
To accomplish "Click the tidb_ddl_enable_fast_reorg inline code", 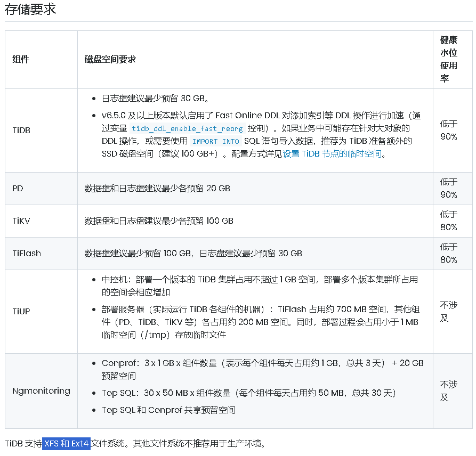I will (x=187, y=128).
